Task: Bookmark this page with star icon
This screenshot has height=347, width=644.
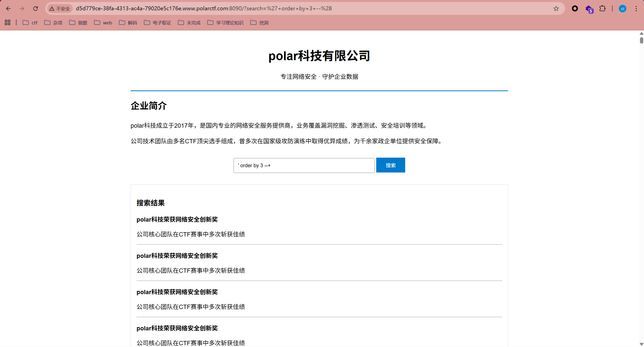Action: pyautogui.click(x=556, y=9)
